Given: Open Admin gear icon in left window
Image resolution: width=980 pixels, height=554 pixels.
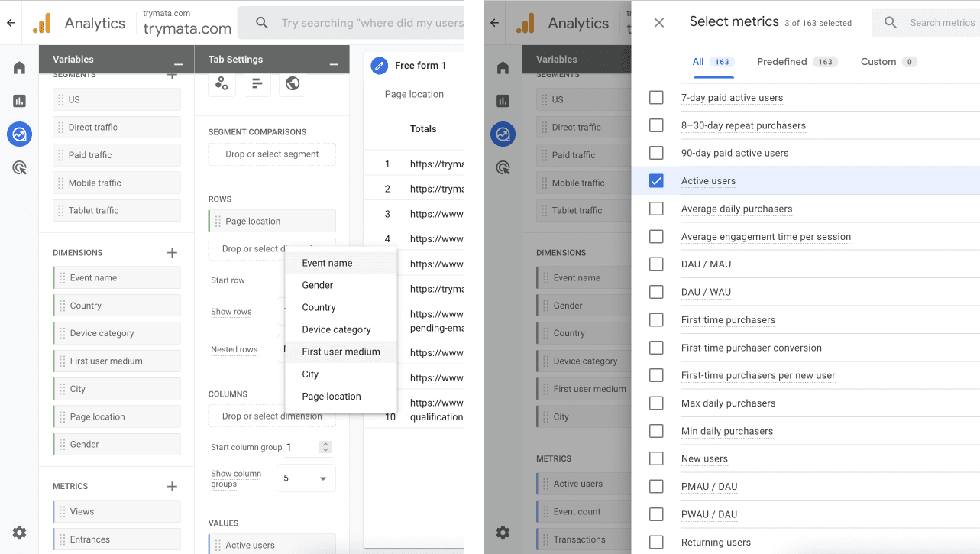Looking at the screenshot, I should coord(19,533).
